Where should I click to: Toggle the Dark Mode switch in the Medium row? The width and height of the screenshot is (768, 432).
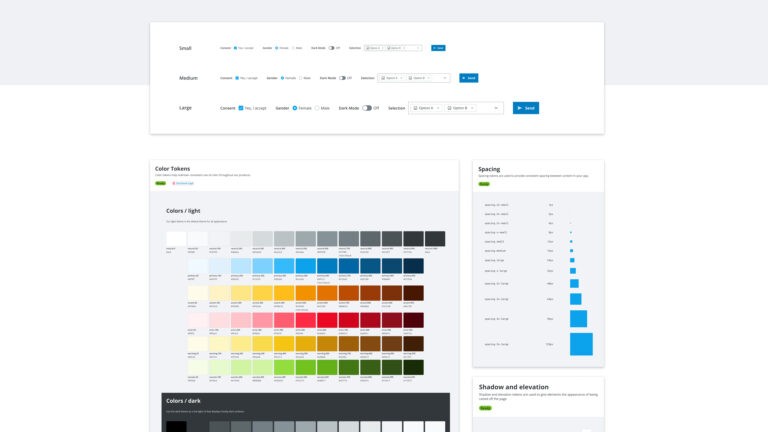coord(343,77)
